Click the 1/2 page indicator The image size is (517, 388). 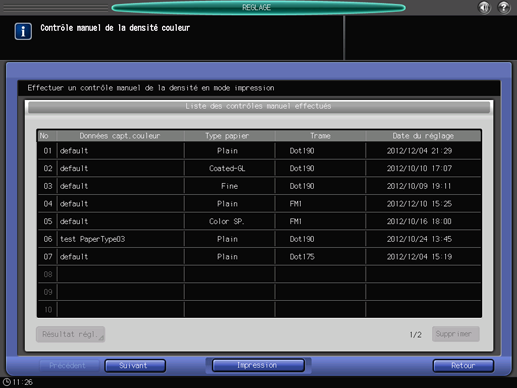(415, 335)
